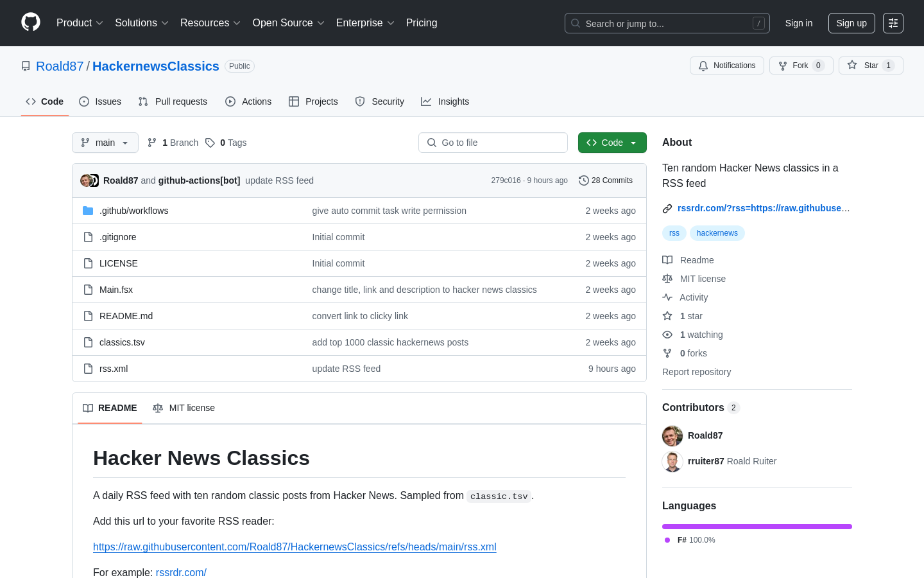Click the hackernews topic tag
The width and height of the screenshot is (924, 578).
717,233
